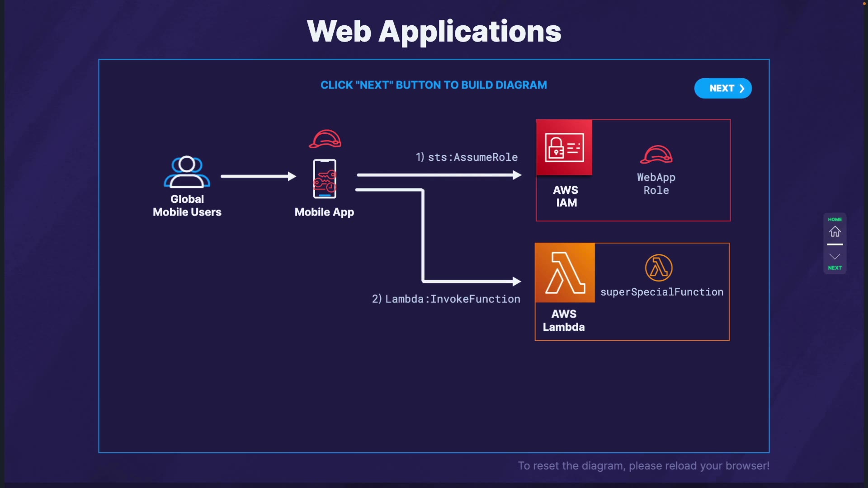
Task: Click the reset diagram reload note
Action: click(x=643, y=466)
